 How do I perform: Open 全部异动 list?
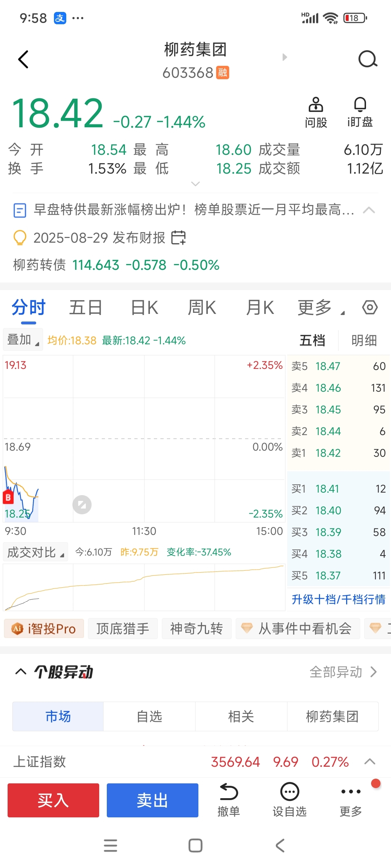pos(343,672)
